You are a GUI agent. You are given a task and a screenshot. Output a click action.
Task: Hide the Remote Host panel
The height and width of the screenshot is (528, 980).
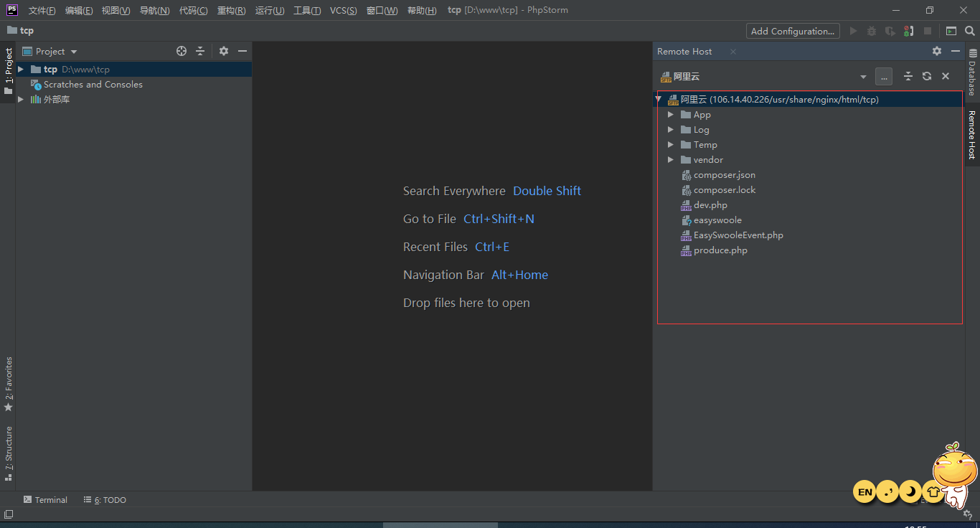pyautogui.click(x=956, y=51)
